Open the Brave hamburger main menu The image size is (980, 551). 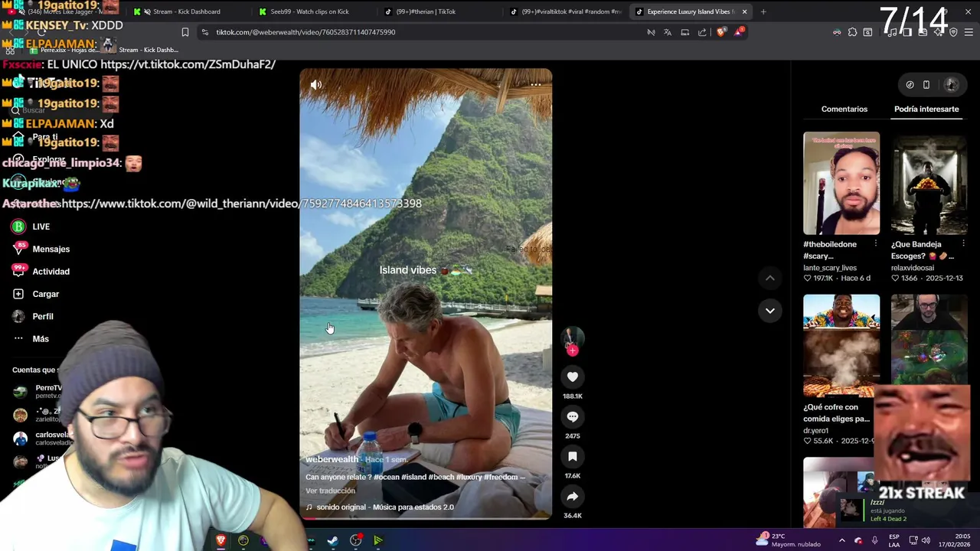(x=969, y=32)
